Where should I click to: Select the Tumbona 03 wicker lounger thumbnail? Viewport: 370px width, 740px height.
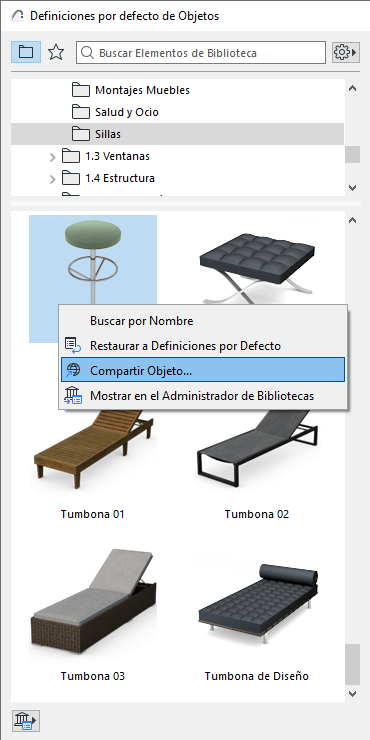point(93,602)
